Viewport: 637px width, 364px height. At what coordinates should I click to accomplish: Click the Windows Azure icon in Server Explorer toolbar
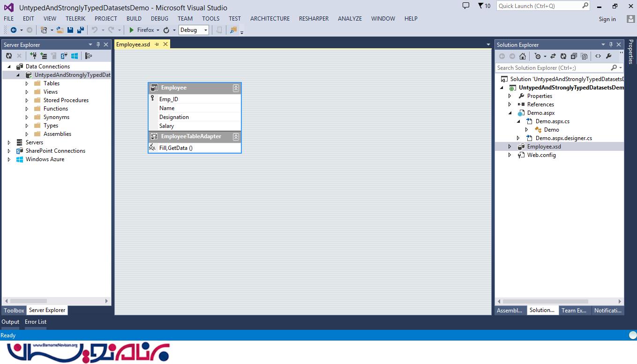point(75,56)
